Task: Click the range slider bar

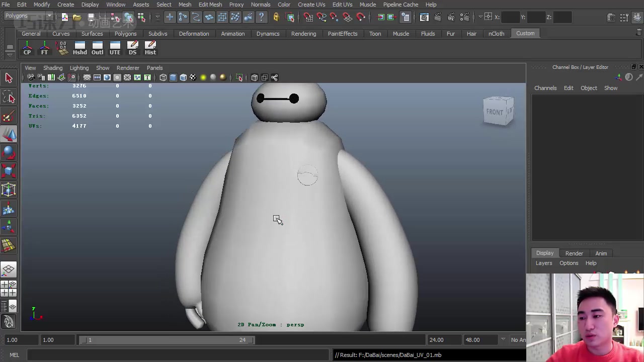Action: (x=168, y=340)
